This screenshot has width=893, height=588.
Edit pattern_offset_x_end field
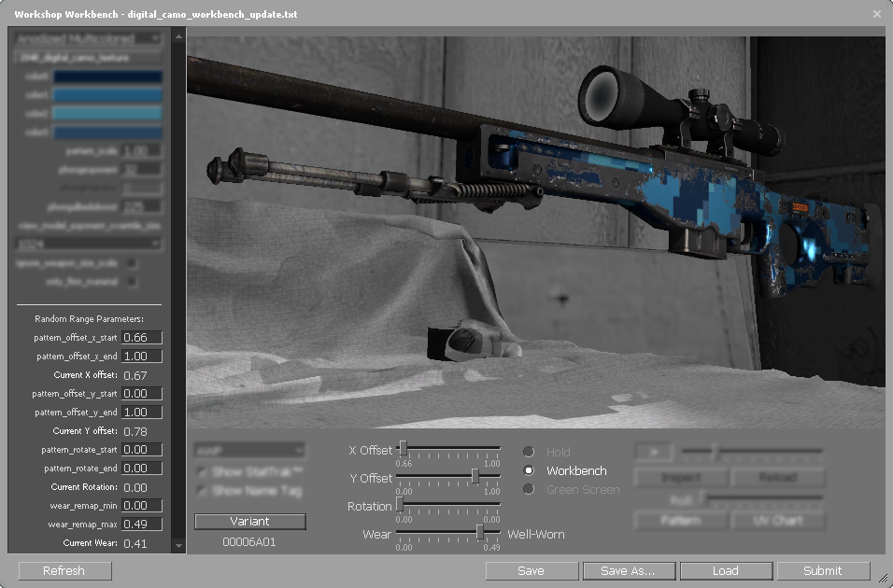point(142,357)
